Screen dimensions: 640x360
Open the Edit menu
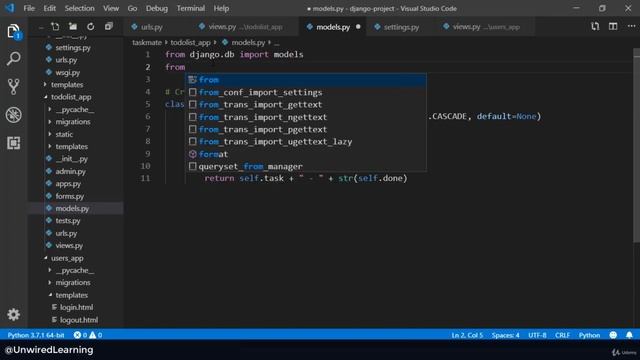[49, 8]
